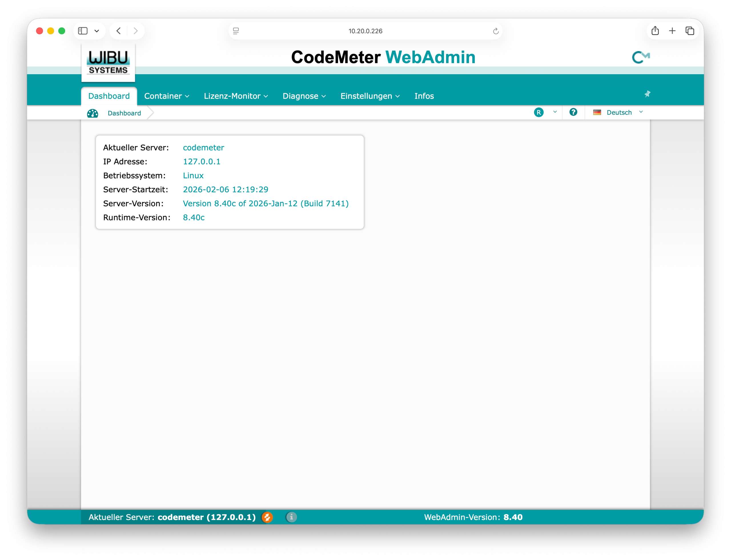Viewport: 731px width, 560px height.
Task: Click the info icon in footer
Action: click(x=291, y=517)
